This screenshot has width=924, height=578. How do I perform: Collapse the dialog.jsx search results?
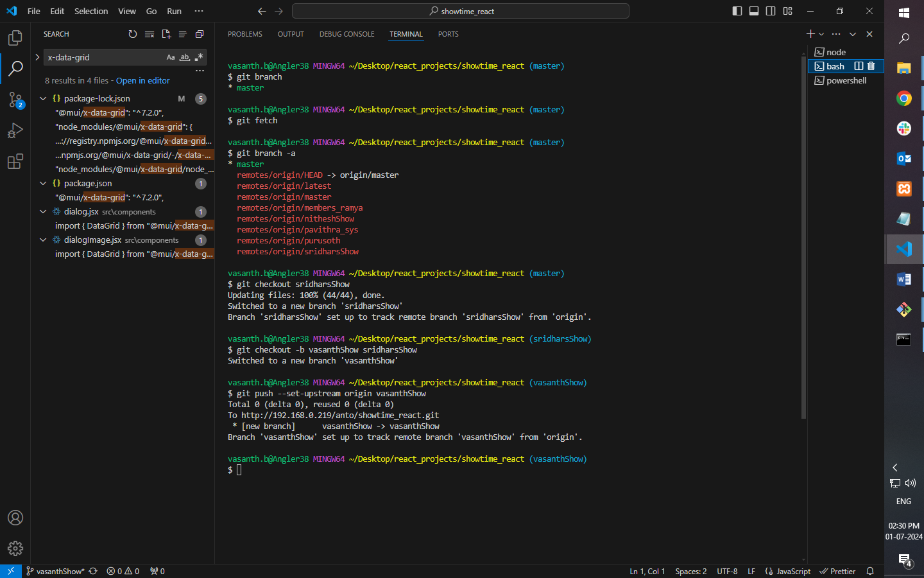click(x=43, y=211)
